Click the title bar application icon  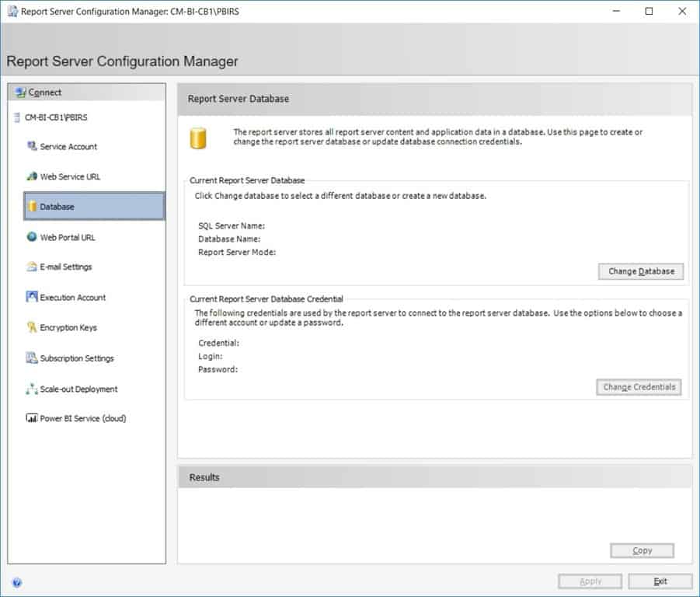click(12, 12)
